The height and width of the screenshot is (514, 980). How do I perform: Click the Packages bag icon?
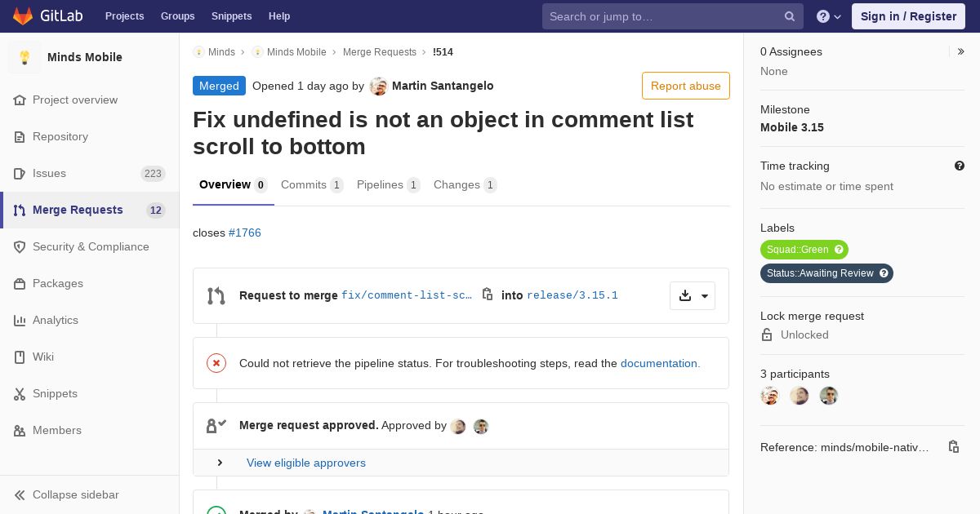(20, 284)
